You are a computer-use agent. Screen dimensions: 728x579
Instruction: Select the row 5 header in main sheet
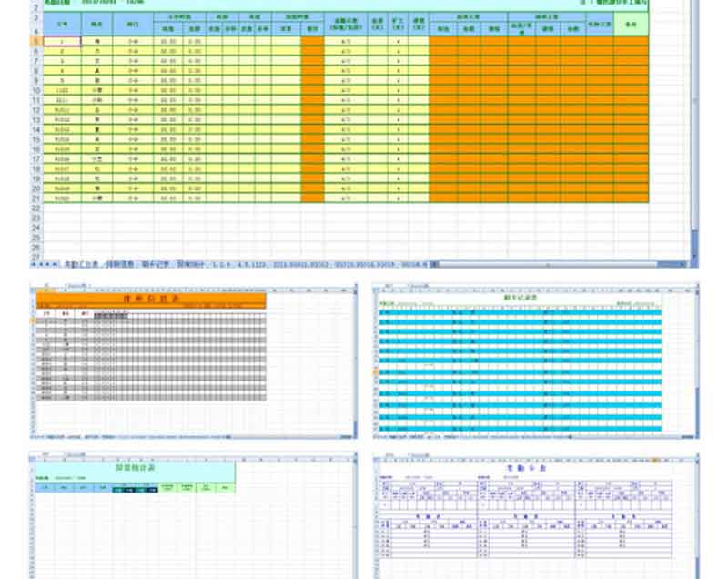coord(36,42)
